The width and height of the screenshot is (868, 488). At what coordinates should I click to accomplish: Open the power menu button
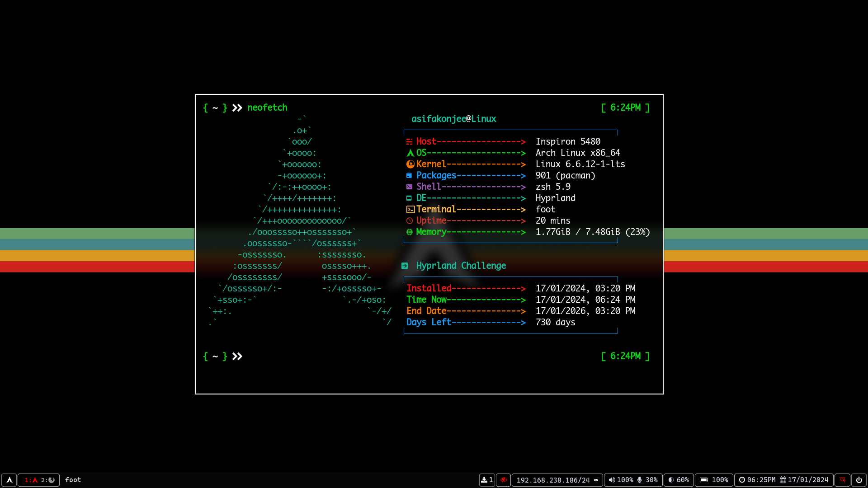859,480
